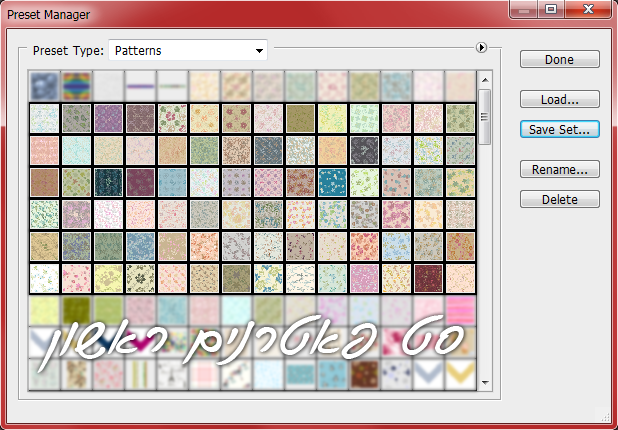Select the dark navy speckled pattern thumbnail
Image resolution: width=618 pixels, height=430 pixels.
click(108, 182)
